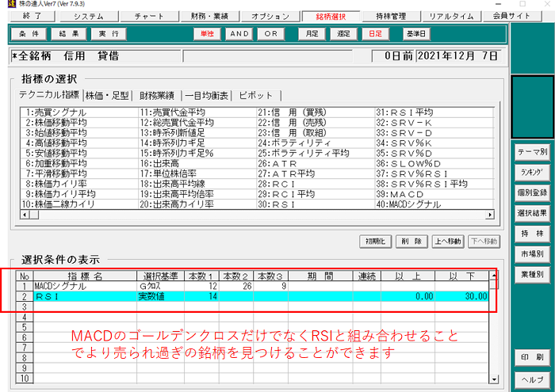This screenshot has width=555, height=392.
Task: Open ヘルプ help in the sidebar
Action: 532,380
